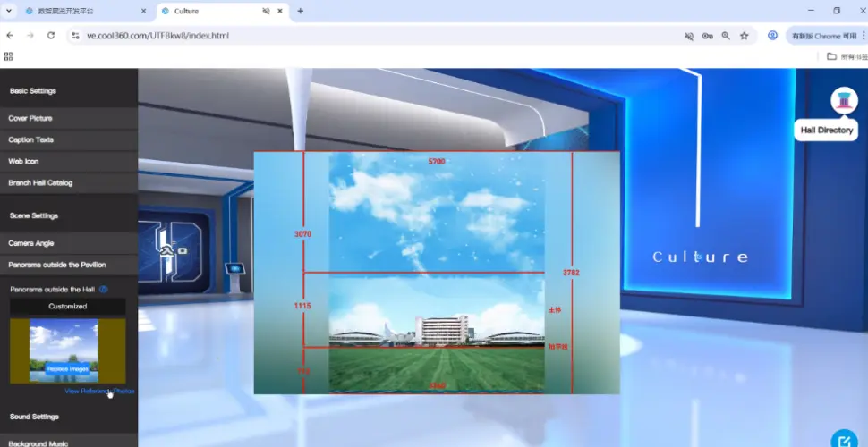Open Branch Hall Catalog settings
Screen dimensions: 868x447
69,183
